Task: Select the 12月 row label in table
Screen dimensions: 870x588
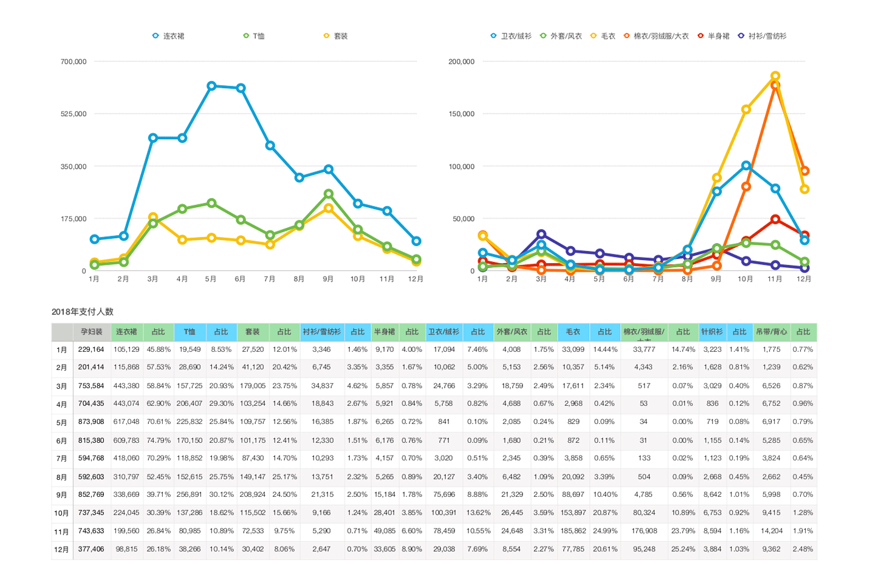Action: [61, 549]
